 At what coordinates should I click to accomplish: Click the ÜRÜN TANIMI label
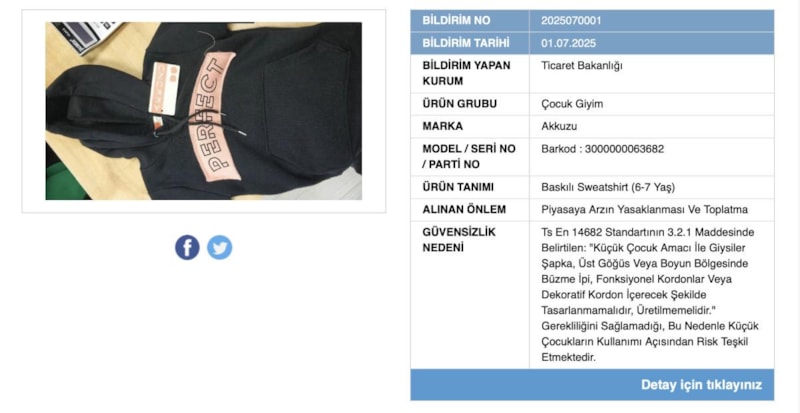[x=458, y=187]
